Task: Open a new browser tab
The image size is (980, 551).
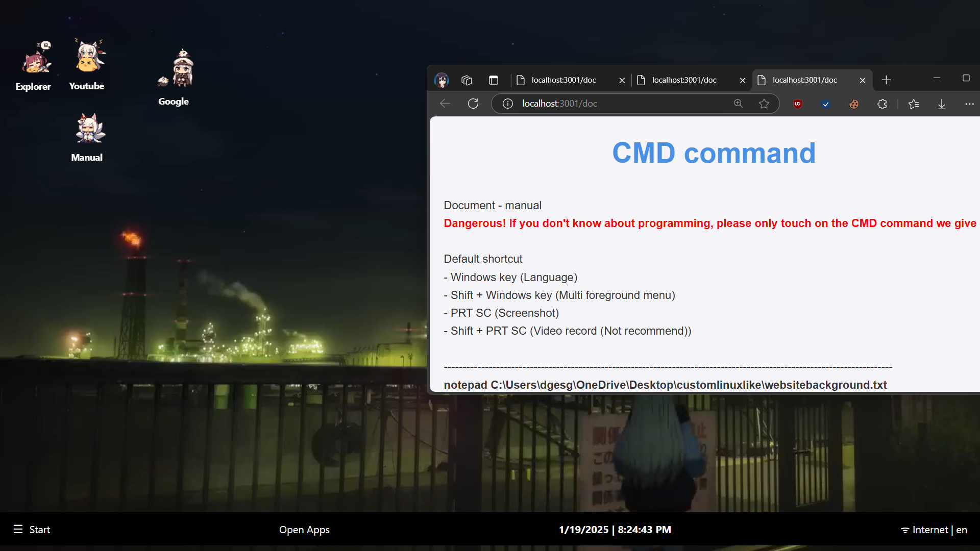Action: click(887, 80)
